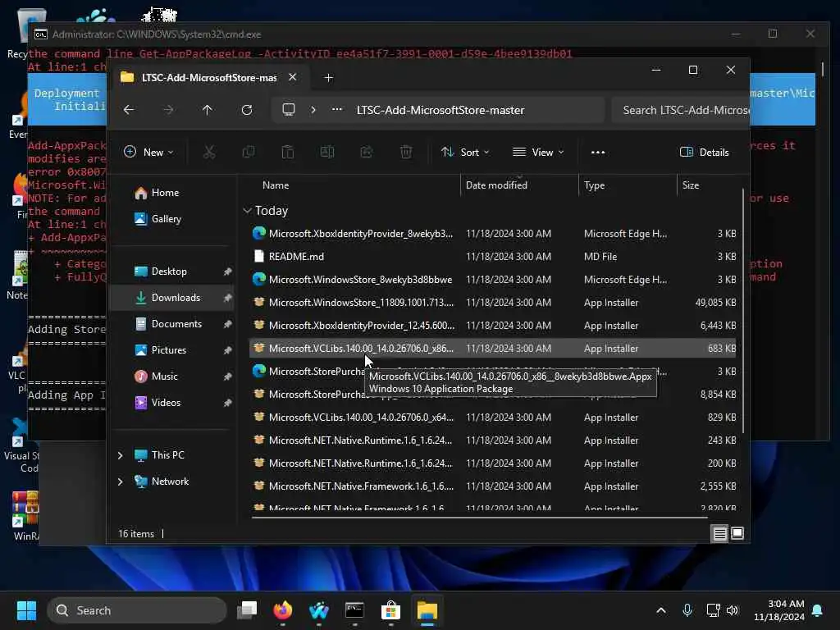
Task: Open the View dropdown
Action: tap(538, 152)
